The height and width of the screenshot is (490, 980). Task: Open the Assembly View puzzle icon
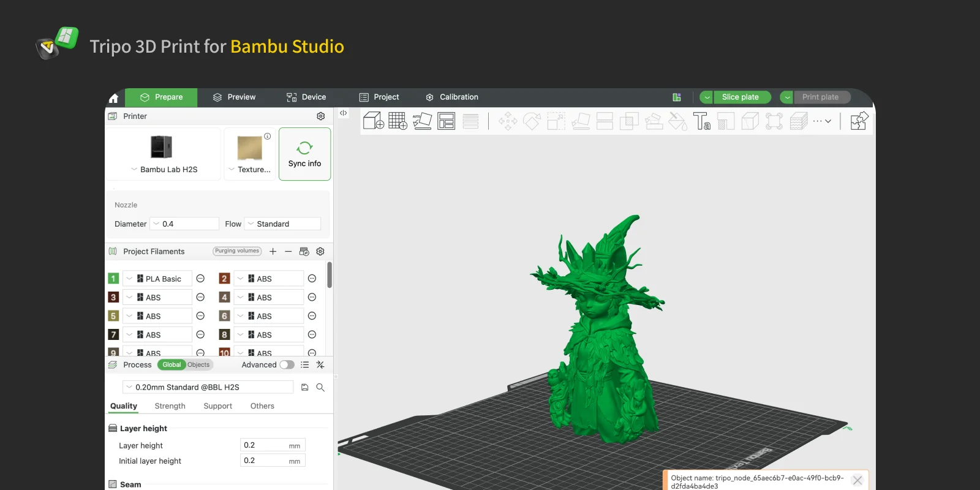pos(859,121)
